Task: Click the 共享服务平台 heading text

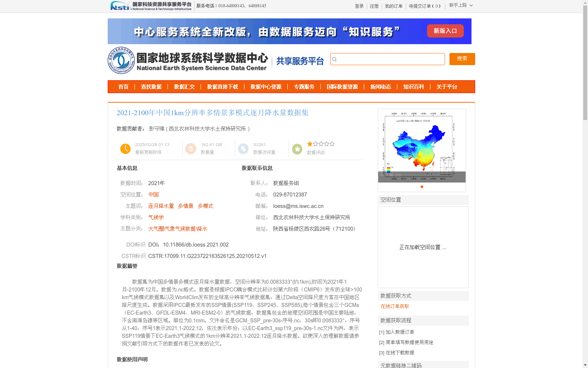Action: [x=300, y=61]
